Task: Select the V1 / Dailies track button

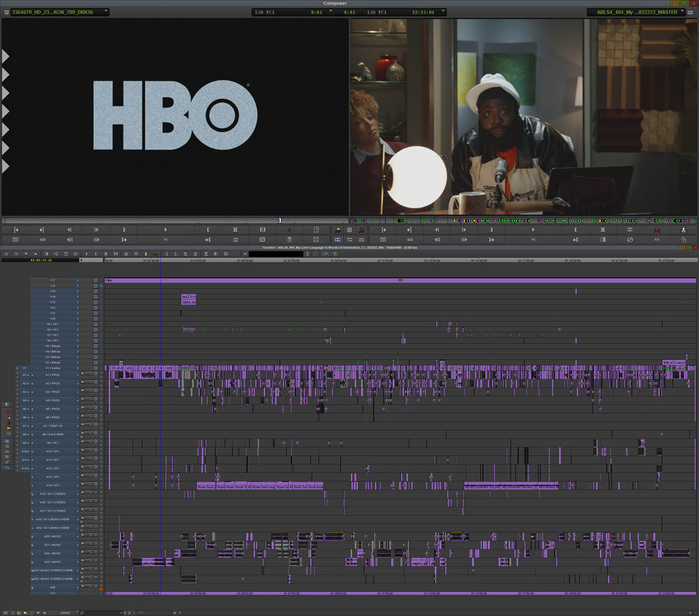Action: click(x=54, y=368)
